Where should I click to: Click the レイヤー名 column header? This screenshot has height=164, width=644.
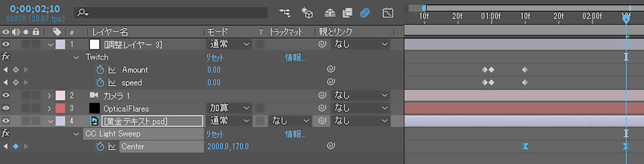[110, 32]
